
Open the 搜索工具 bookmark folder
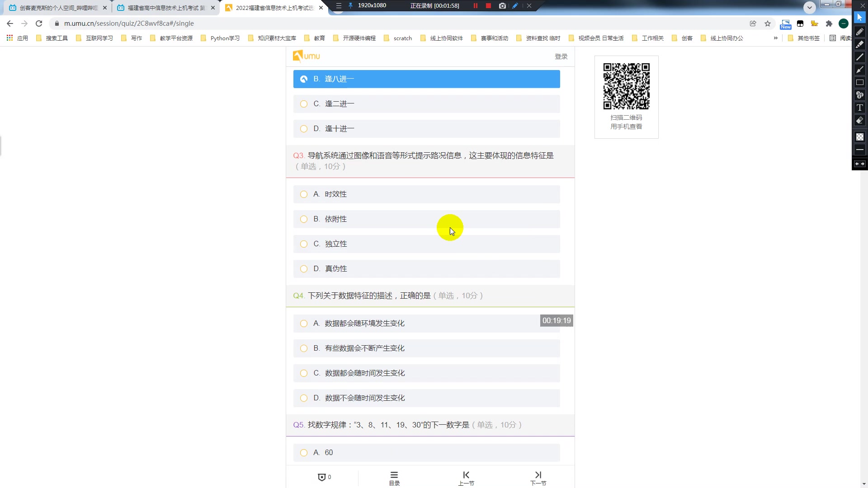click(x=52, y=38)
